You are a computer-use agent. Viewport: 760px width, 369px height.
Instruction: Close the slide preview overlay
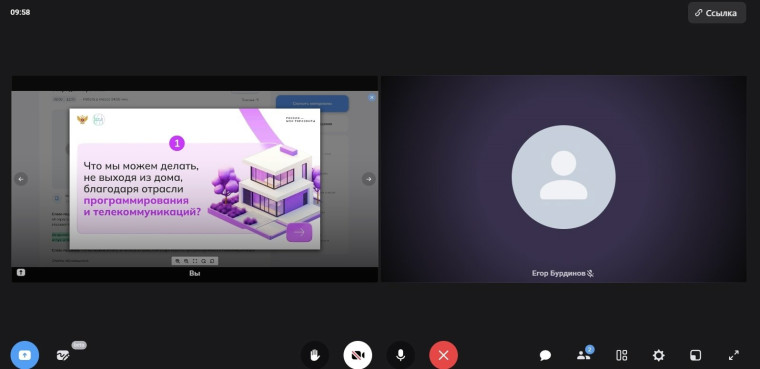point(372,97)
